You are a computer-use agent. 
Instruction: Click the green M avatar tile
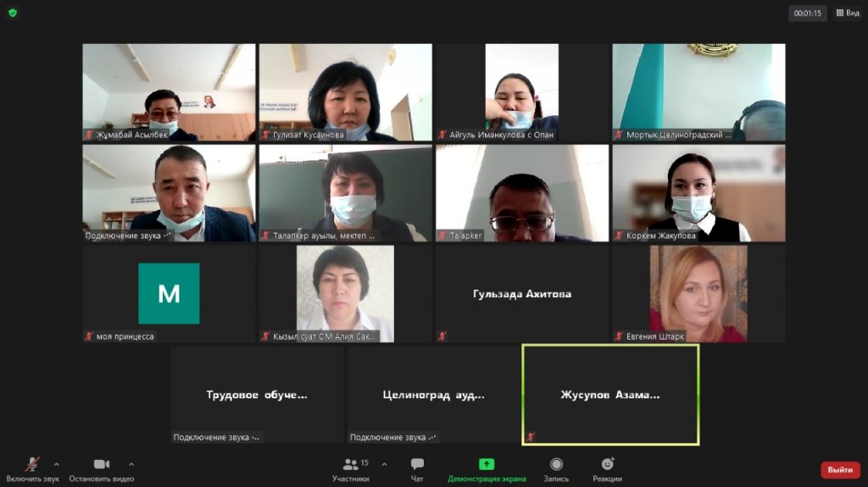(x=169, y=294)
